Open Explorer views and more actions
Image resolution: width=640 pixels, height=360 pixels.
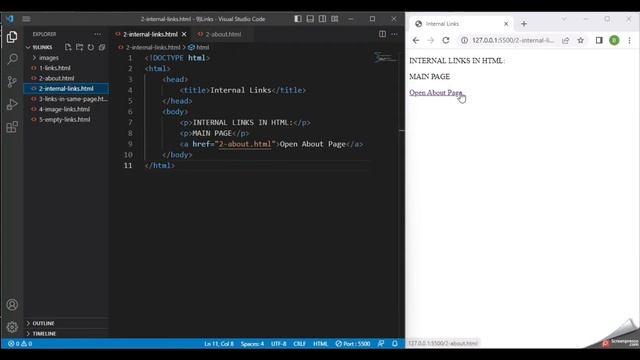point(98,34)
